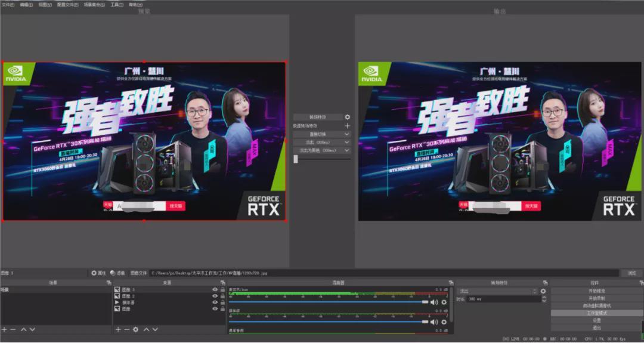Screen dimensions: 644x343
Task: Expand the 淡出 transition type dropdown
Action: coord(497,291)
